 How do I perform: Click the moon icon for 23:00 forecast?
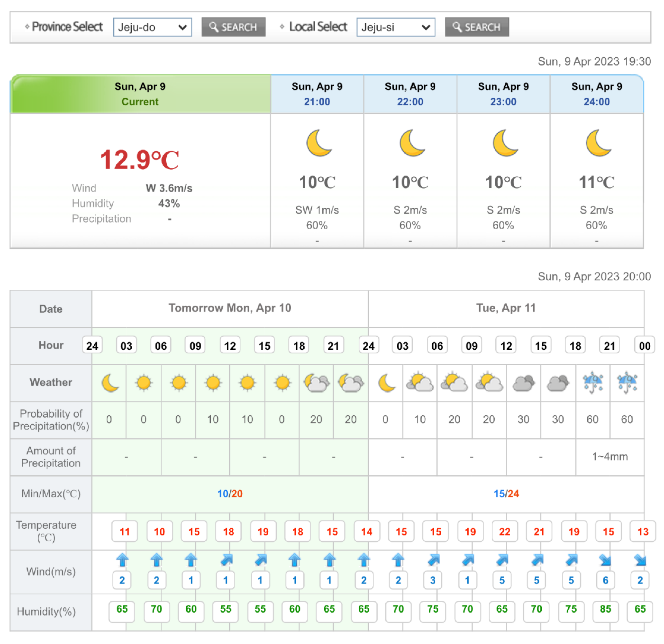(505, 143)
